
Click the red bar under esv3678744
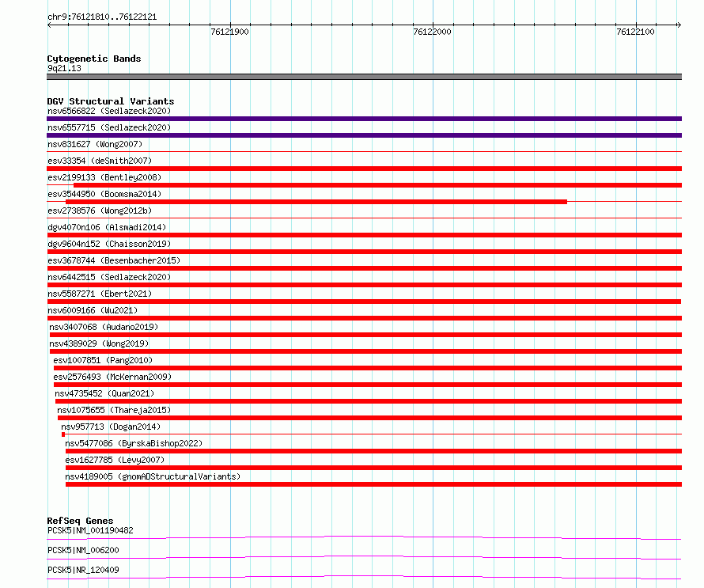[x=364, y=268]
